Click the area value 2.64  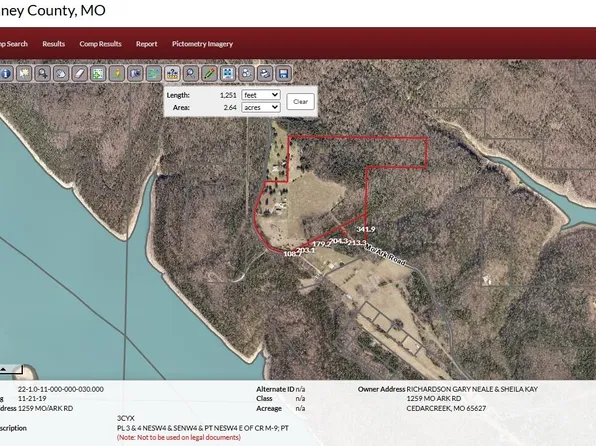click(x=230, y=108)
